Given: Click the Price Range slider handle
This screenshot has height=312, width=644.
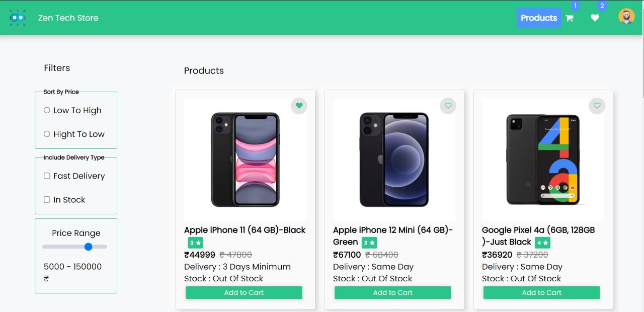Looking at the screenshot, I should [x=89, y=247].
